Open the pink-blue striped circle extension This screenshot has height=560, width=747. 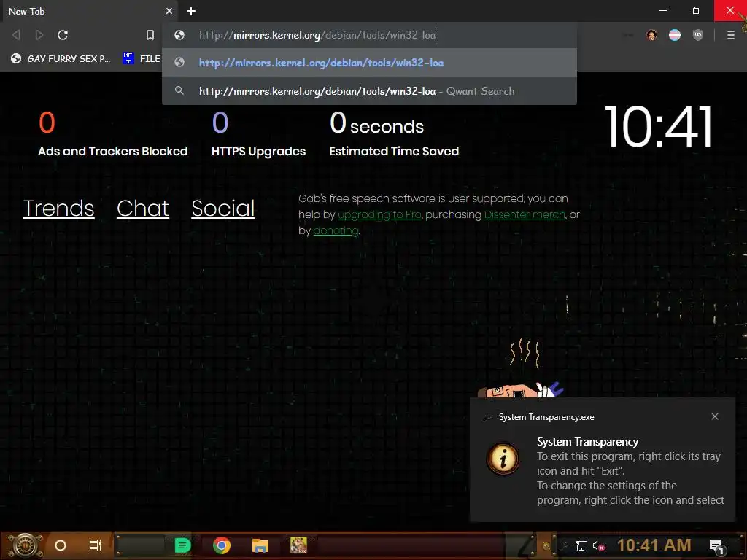[675, 35]
